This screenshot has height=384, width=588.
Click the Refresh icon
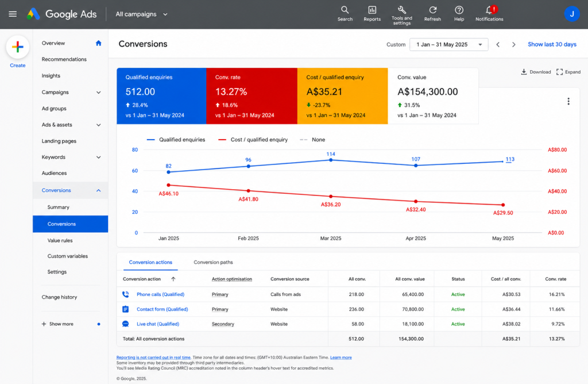432,10
